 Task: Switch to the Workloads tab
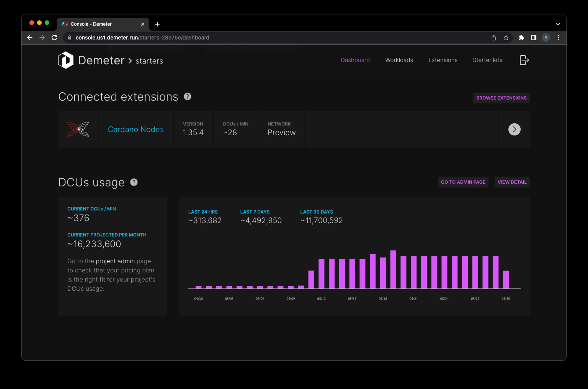click(399, 60)
